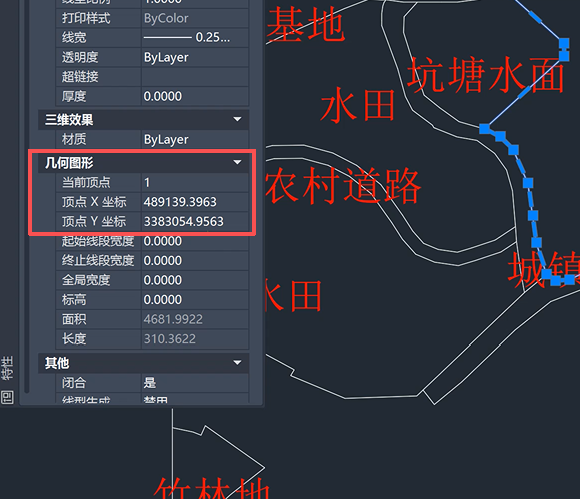
Task: Click the 特性 vertical palette title
Action: [7, 368]
